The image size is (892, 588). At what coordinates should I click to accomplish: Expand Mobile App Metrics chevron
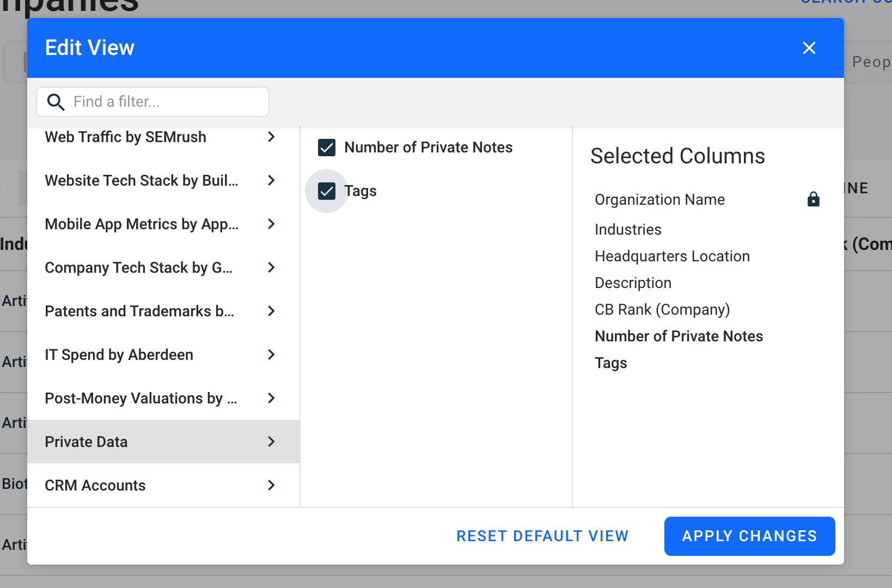coord(271,224)
